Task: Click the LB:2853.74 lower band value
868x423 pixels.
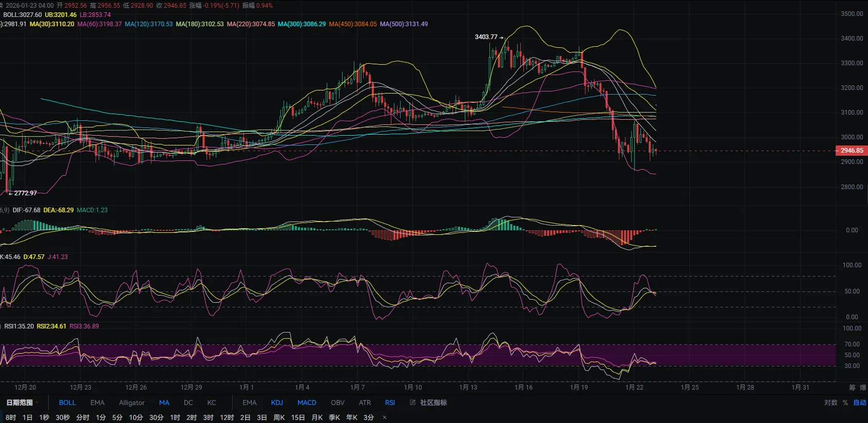Action: tap(95, 15)
